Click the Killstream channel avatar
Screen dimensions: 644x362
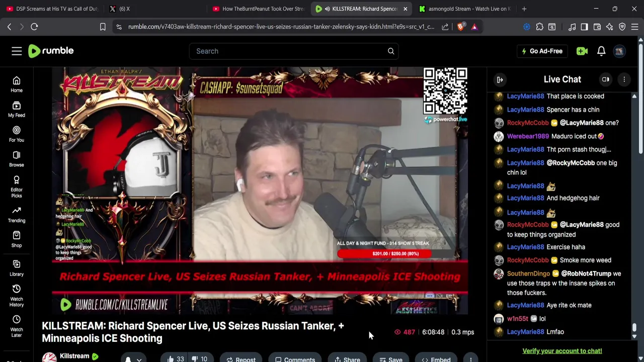(x=49, y=357)
